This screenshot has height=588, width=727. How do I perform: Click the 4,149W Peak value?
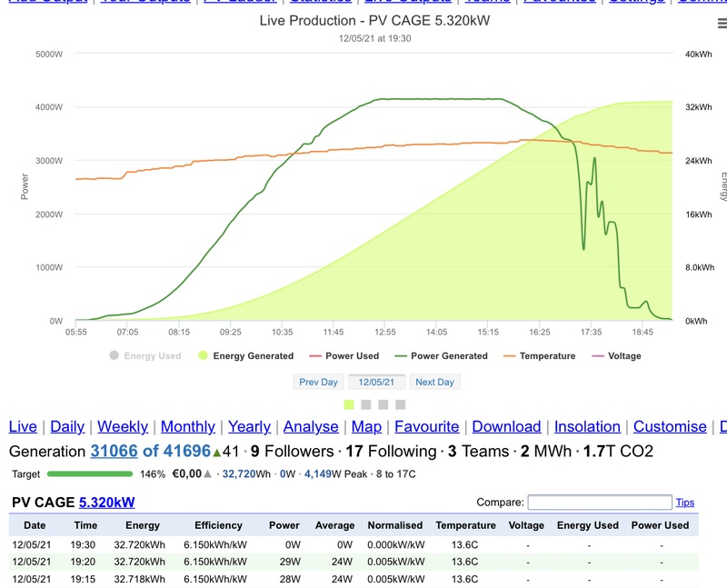335,473
